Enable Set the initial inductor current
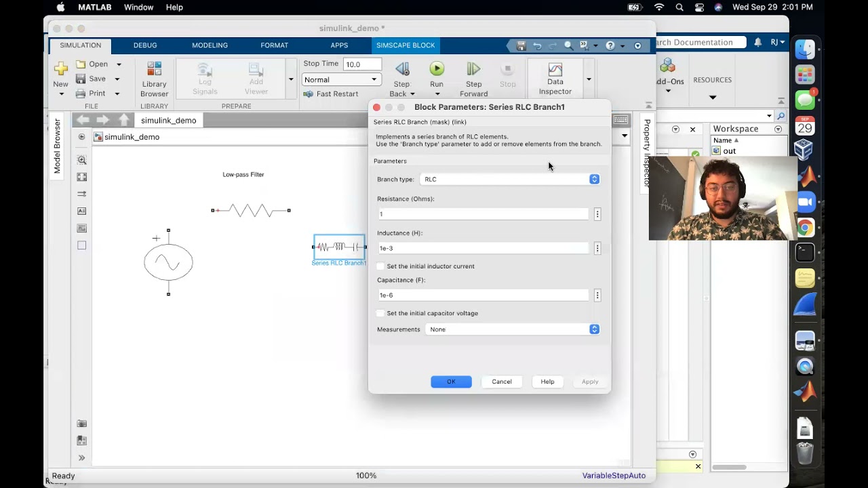 pos(380,266)
